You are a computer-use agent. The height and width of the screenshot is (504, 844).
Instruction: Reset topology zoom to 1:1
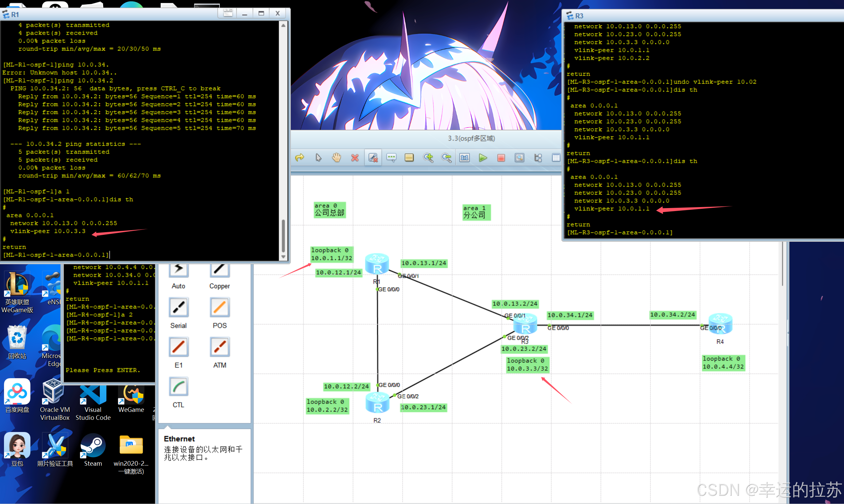(465, 158)
